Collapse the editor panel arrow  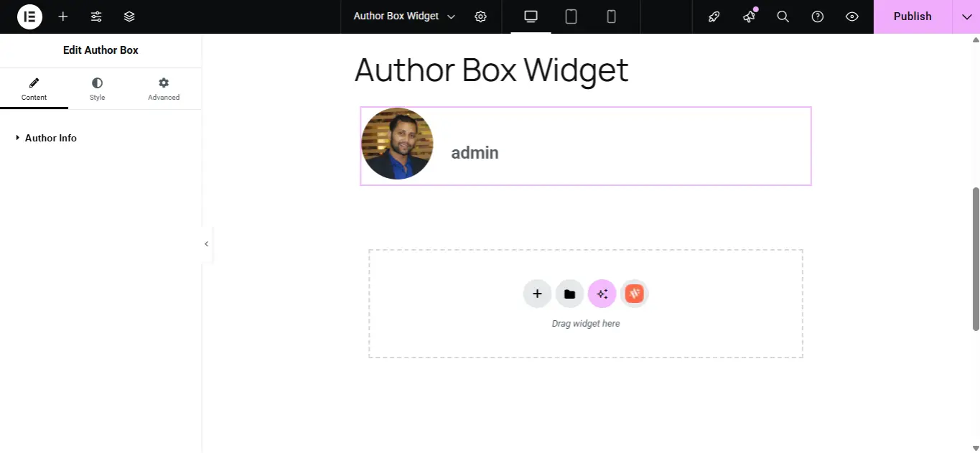(207, 244)
